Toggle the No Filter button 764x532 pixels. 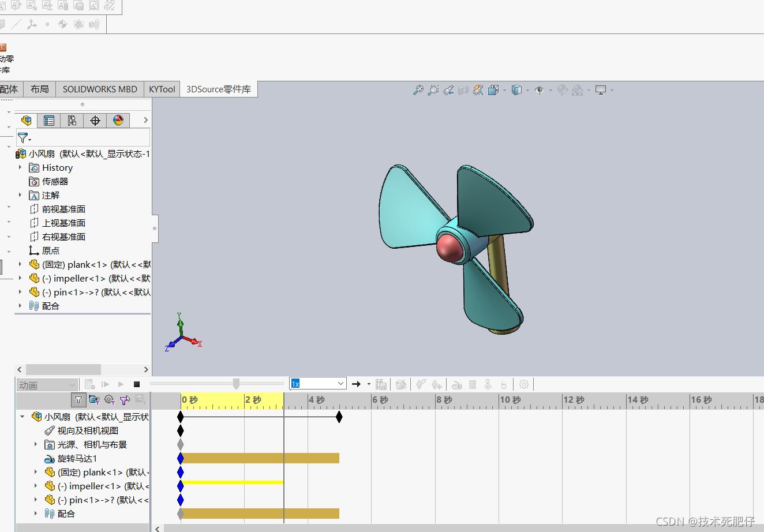coord(78,399)
